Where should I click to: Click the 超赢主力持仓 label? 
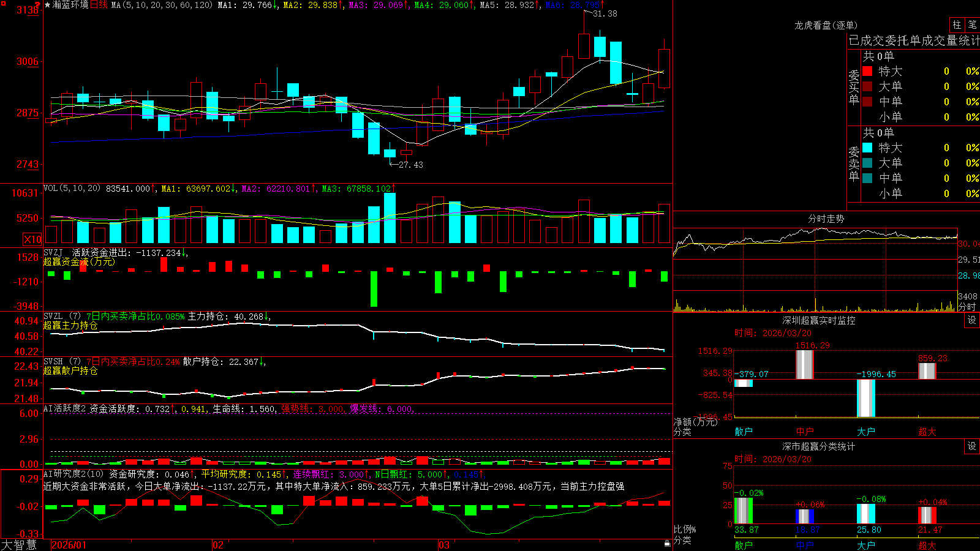point(70,325)
